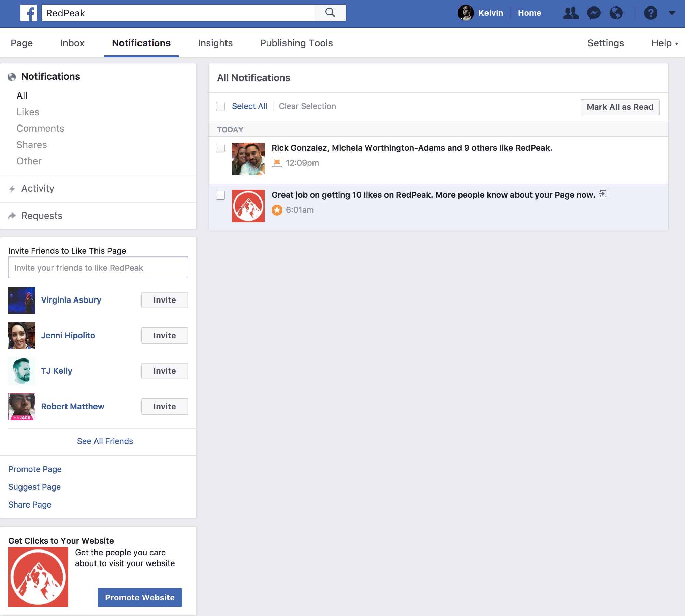Screen dimensions: 685x616
Task: Click Kelvin's name in the top bar
Action: click(x=491, y=13)
